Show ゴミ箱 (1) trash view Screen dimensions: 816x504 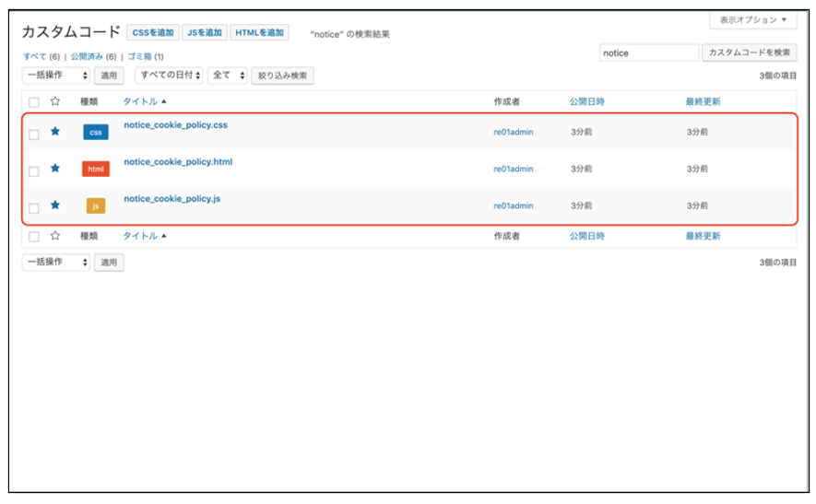pyautogui.click(x=146, y=57)
